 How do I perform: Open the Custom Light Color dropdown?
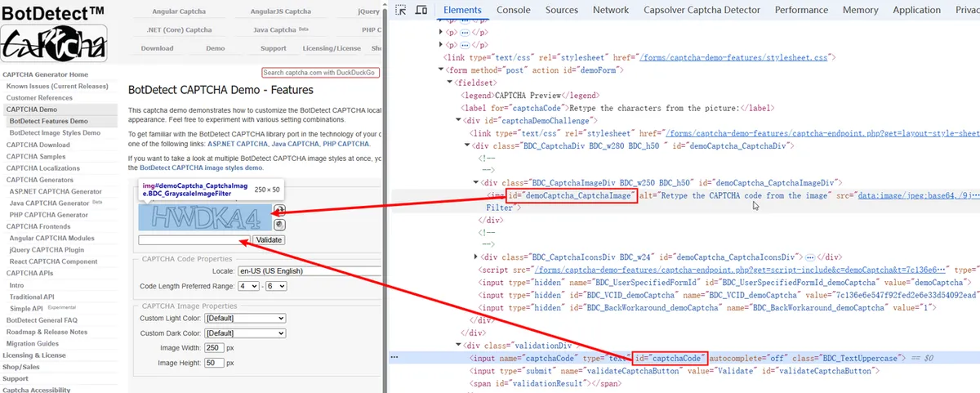pos(244,319)
